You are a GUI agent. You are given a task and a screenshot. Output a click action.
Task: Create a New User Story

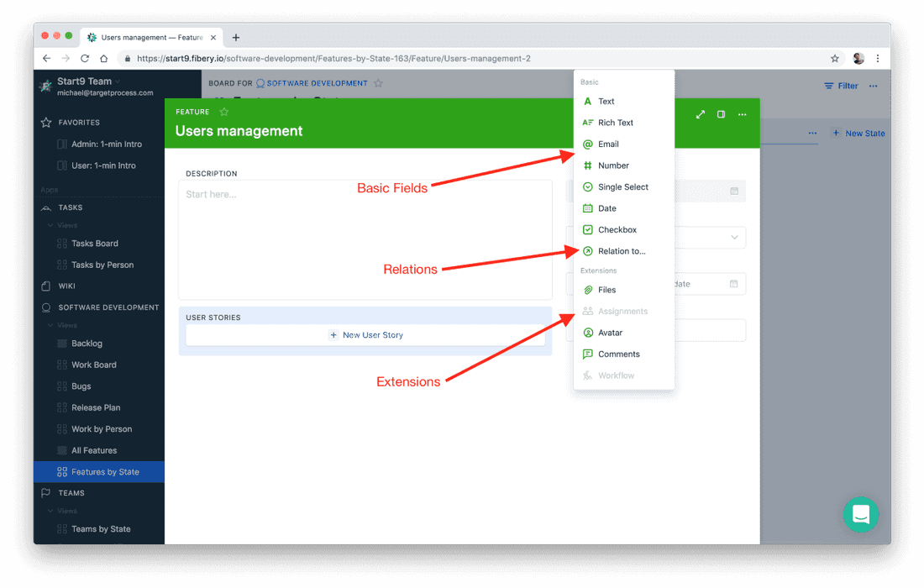tap(365, 334)
